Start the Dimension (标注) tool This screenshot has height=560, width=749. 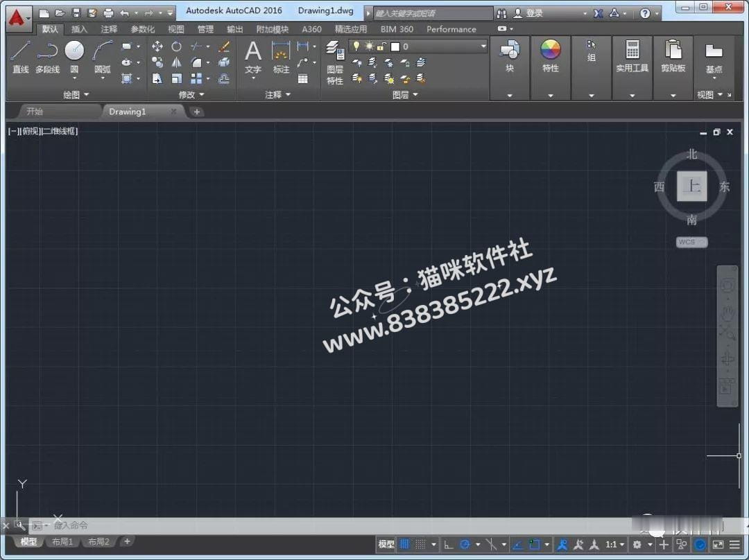(281, 58)
